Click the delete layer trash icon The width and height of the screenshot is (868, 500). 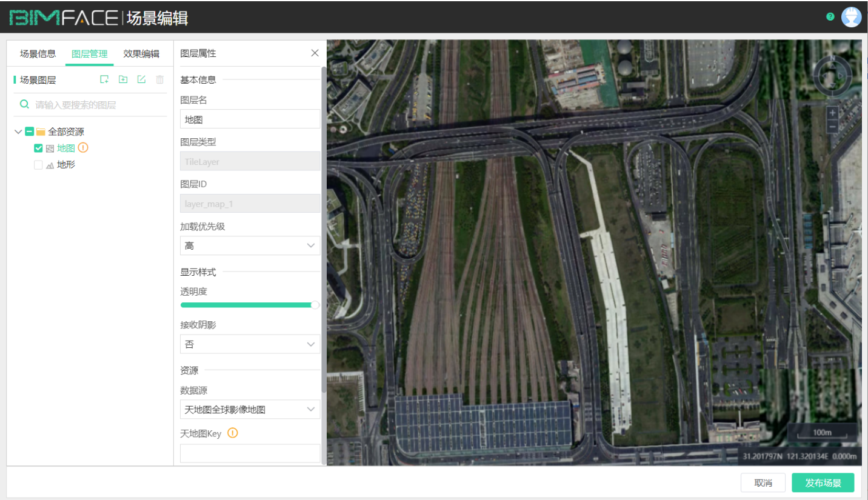160,79
